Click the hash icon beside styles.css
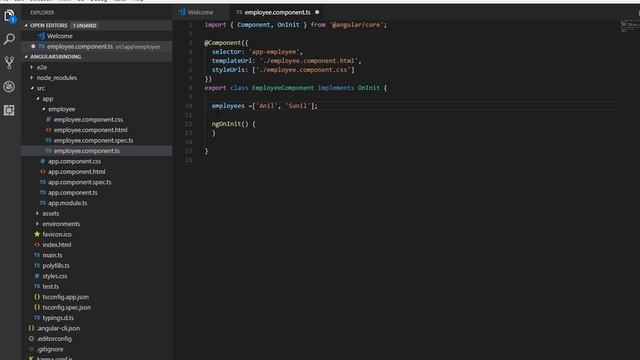640x360 pixels. pyautogui.click(x=37, y=276)
